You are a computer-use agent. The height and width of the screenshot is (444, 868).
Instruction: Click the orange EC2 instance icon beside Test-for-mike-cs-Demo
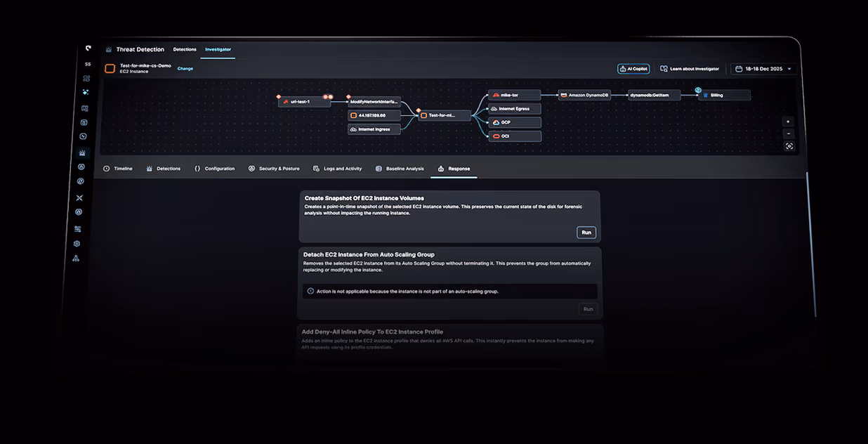coord(110,68)
